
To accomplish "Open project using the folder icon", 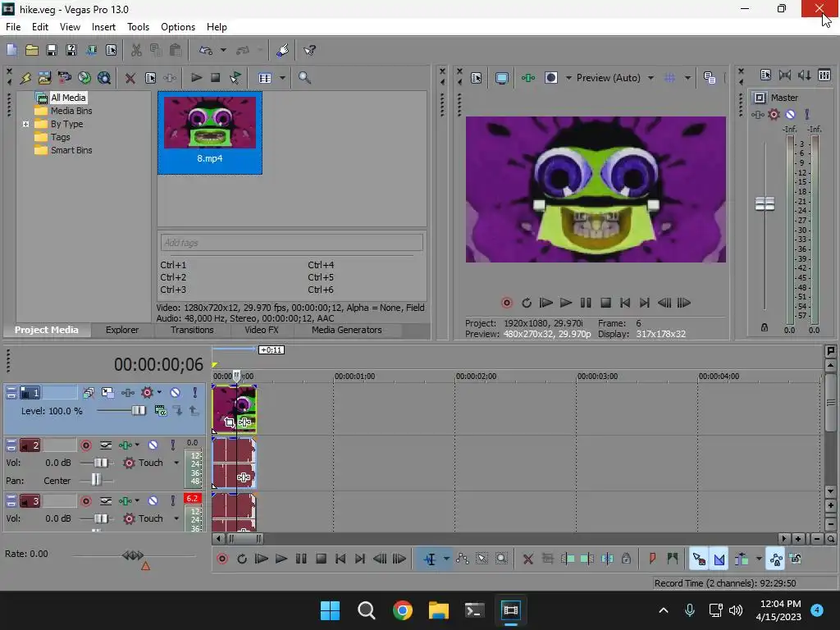I will point(32,50).
